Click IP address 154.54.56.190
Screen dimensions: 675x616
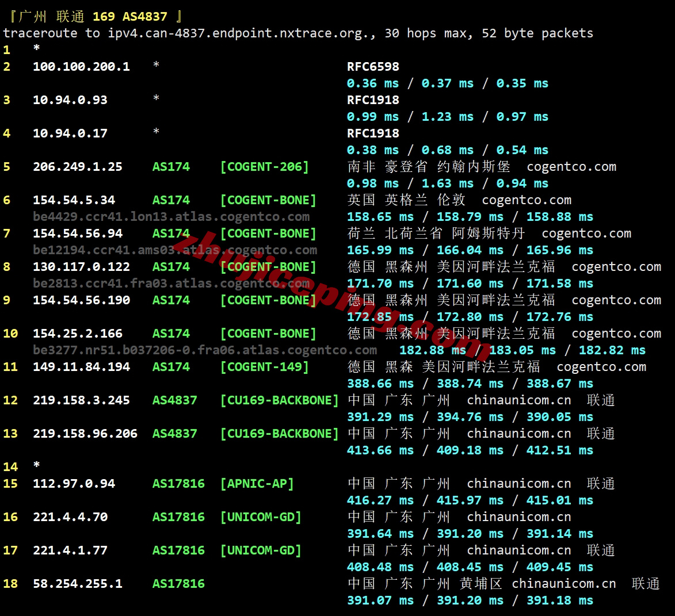coord(81,300)
